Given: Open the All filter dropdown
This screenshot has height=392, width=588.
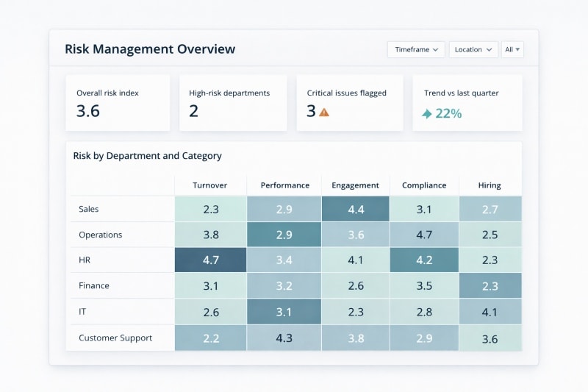Looking at the screenshot, I should (512, 49).
